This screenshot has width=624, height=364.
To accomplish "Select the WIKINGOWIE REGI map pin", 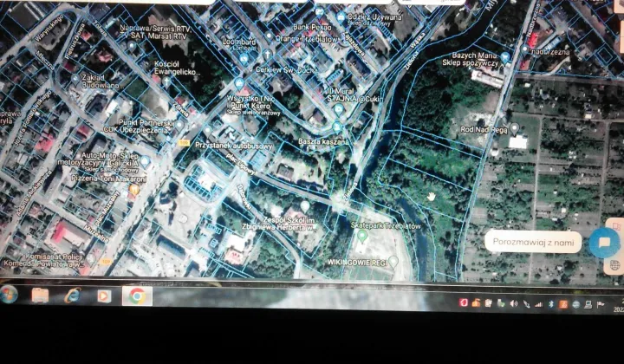I will (x=393, y=262).
